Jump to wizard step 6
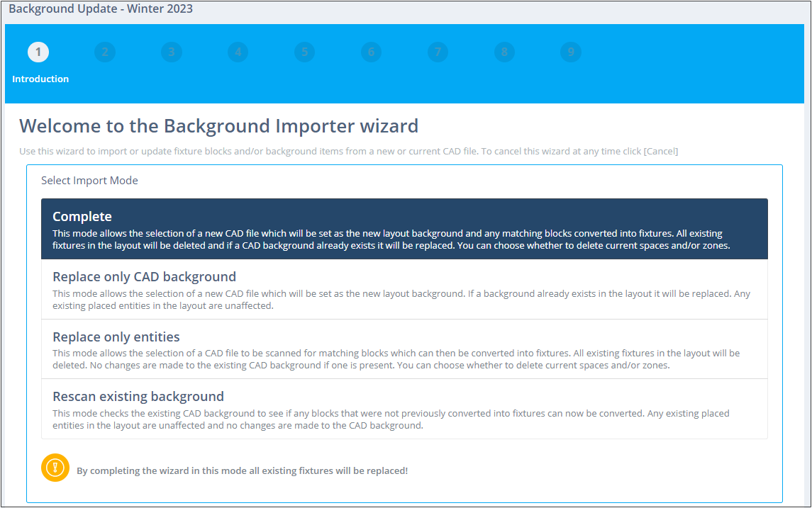Image resolution: width=812 pixels, height=508 pixels. [372, 52]
